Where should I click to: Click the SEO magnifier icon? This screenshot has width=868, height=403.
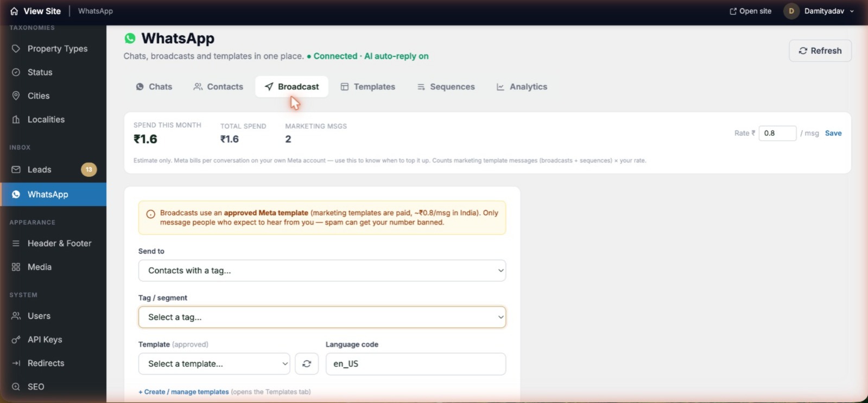pos(16,387)
